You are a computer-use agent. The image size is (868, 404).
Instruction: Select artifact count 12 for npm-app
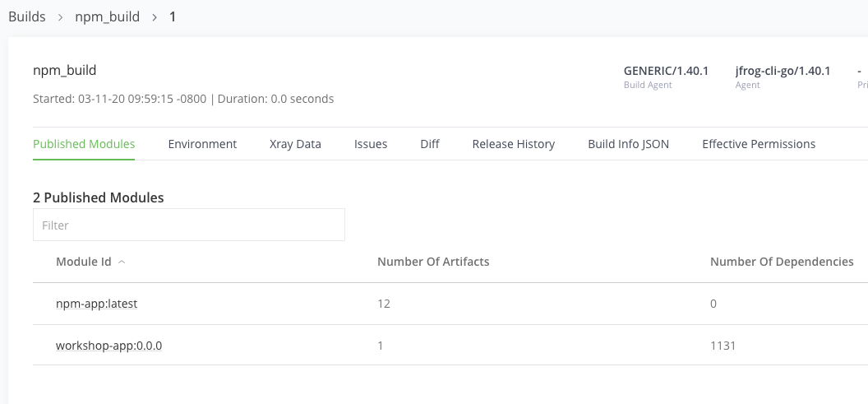384,304
